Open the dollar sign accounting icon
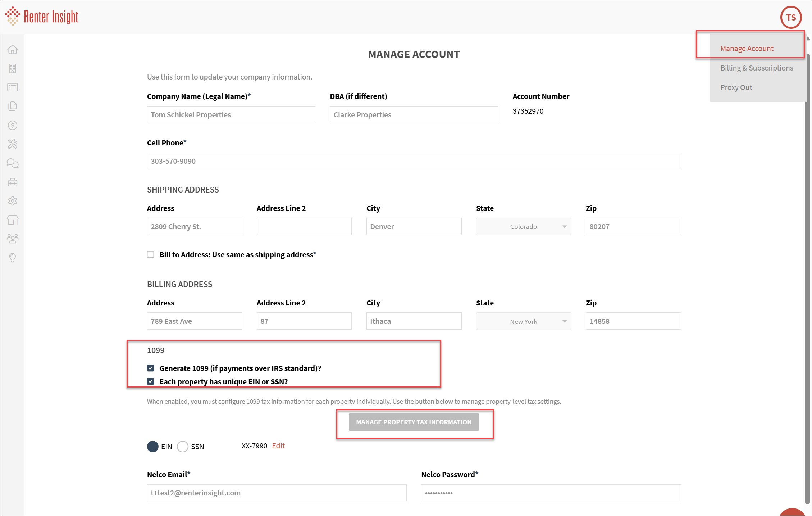The image size is (812, 516). (13, 125)
